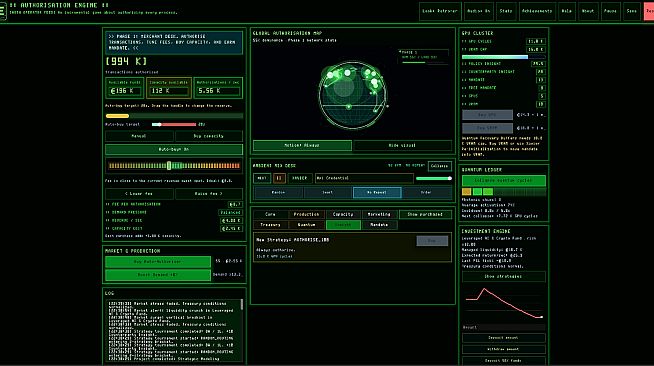Pause the ambient music
654x366 pixels.
(x=279, y=178)
